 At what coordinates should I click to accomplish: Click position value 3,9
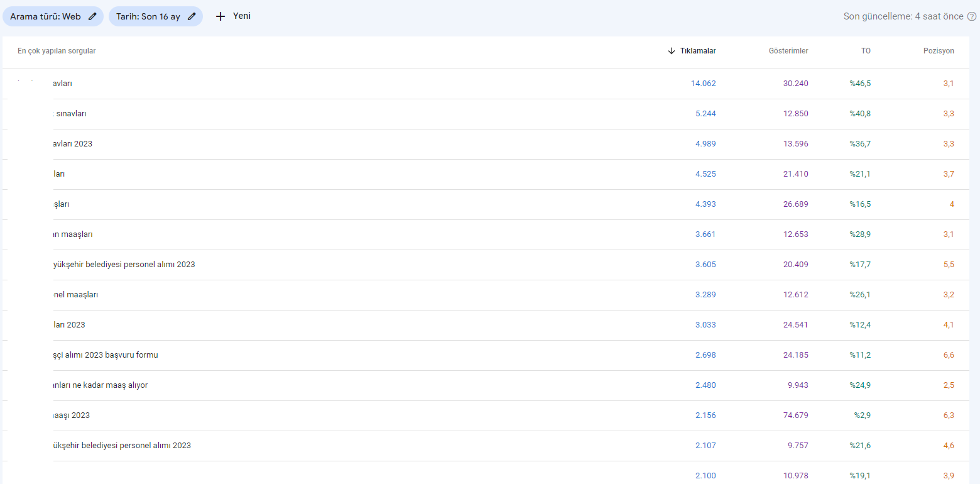[x=949, y=476]
